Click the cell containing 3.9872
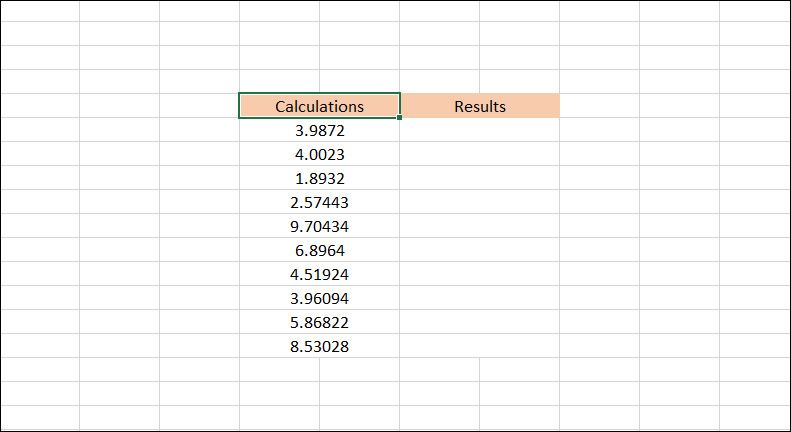Viewport: 791px width, 432px height. 319,130
